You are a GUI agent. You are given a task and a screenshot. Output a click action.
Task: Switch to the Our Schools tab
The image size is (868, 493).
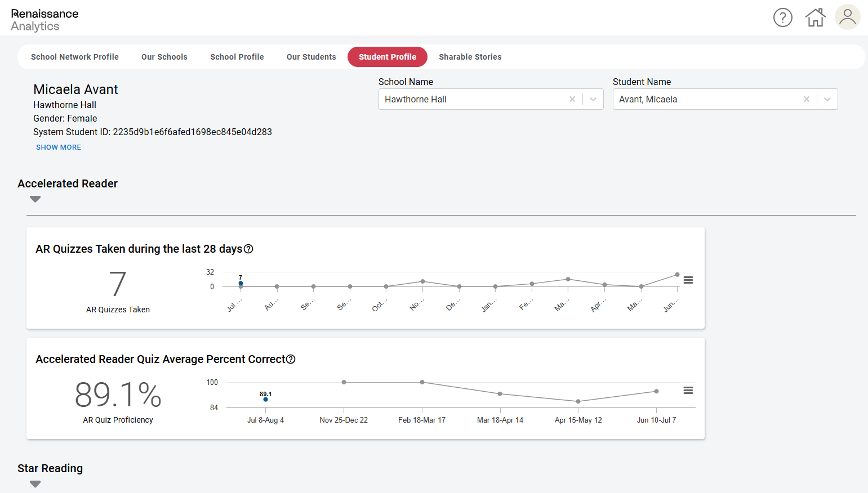164,57
